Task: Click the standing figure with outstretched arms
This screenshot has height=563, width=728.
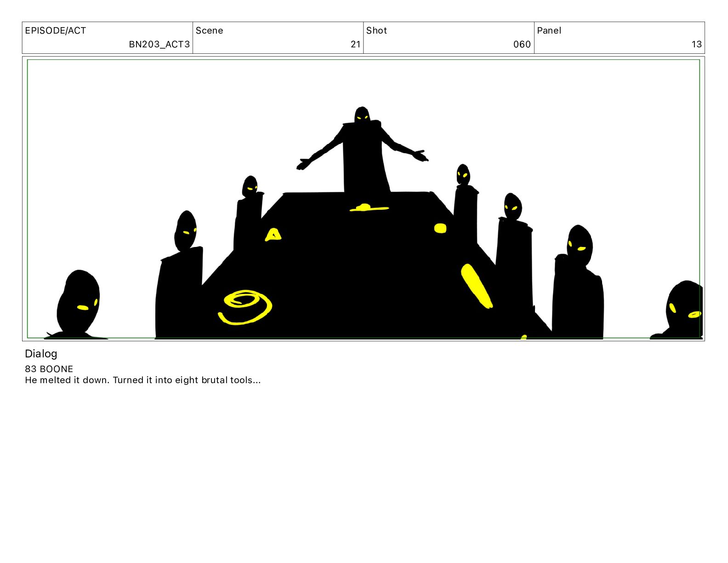Action: (x=363, y=149)
